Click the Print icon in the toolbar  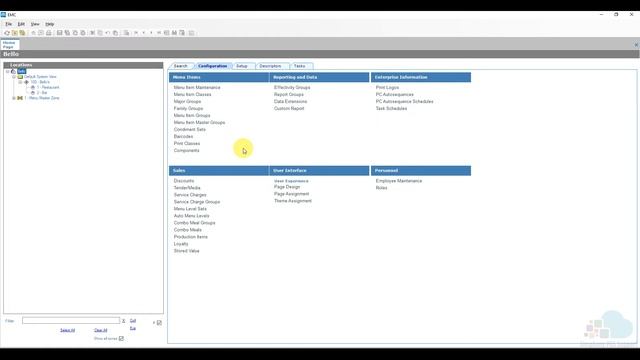coord(49,33)
